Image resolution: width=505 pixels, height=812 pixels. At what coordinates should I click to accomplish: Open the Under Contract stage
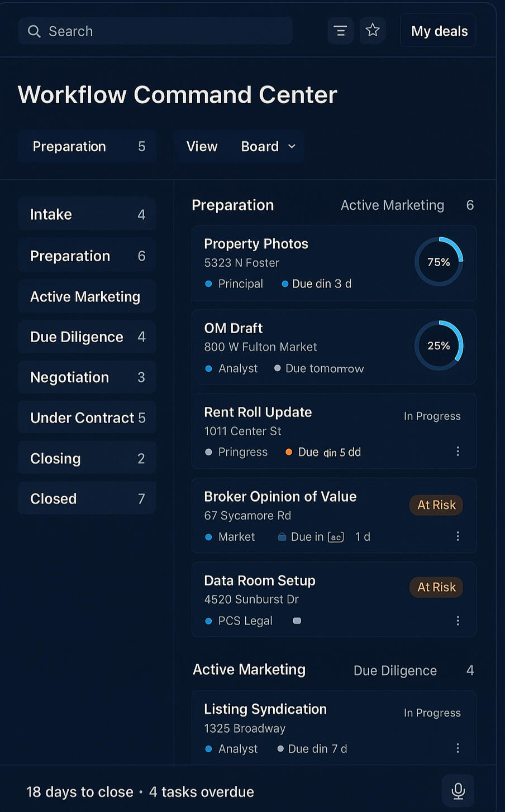pyautogui.click(x=87, y=418)
